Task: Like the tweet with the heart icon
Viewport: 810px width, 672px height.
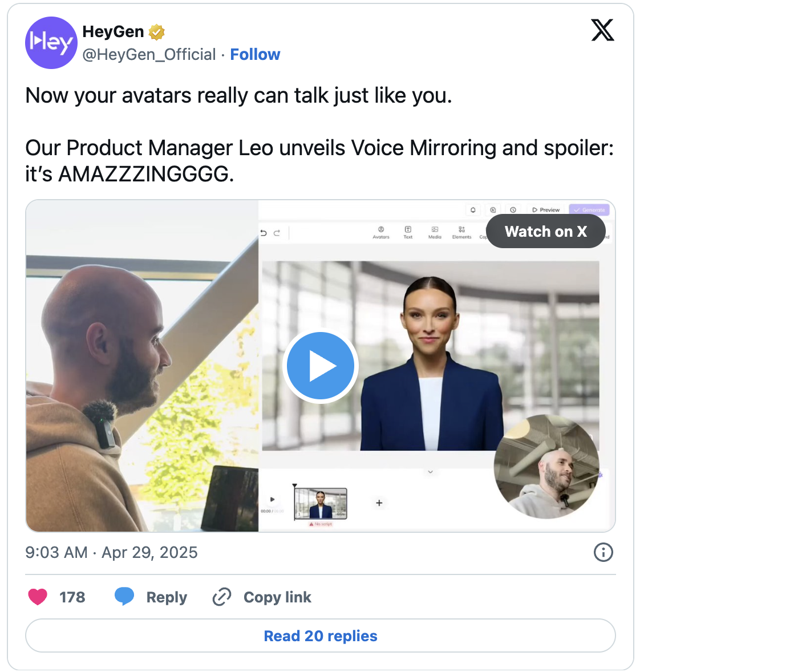Action: pos(38,597)
